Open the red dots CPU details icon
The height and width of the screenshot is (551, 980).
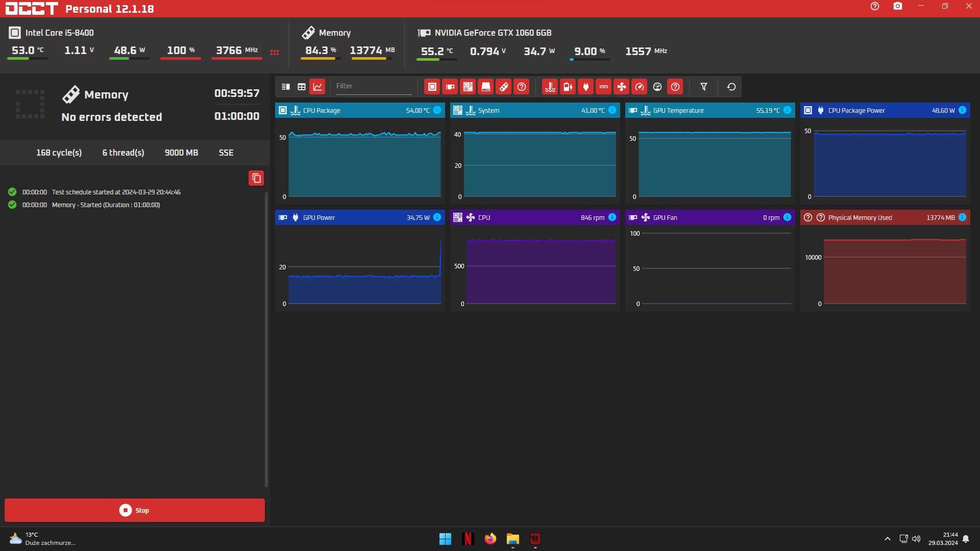(275, 53)
